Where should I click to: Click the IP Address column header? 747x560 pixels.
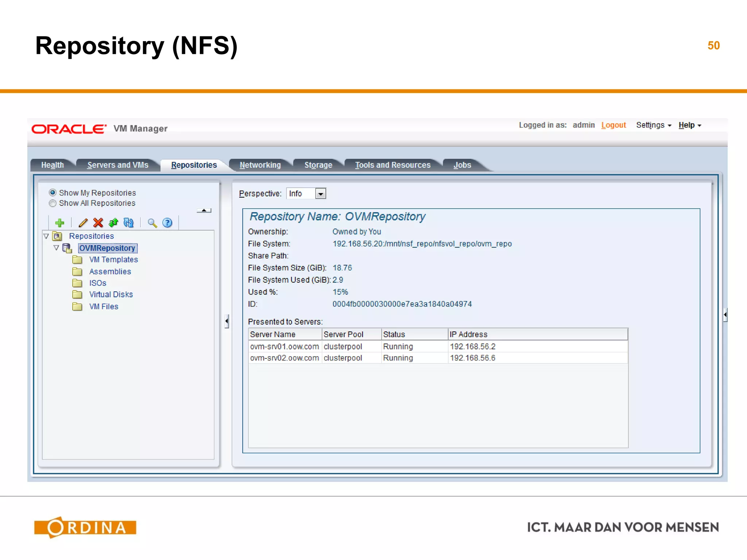[x=538, y=334]
